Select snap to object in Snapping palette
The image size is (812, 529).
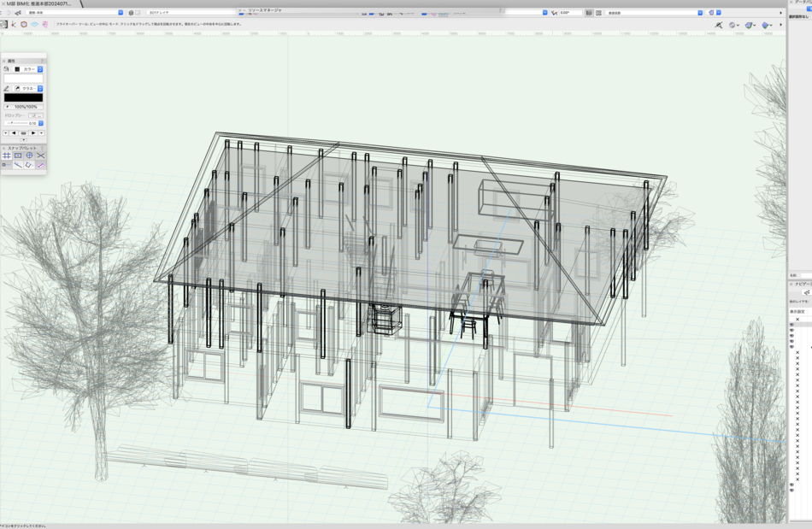tap(18, 156)
